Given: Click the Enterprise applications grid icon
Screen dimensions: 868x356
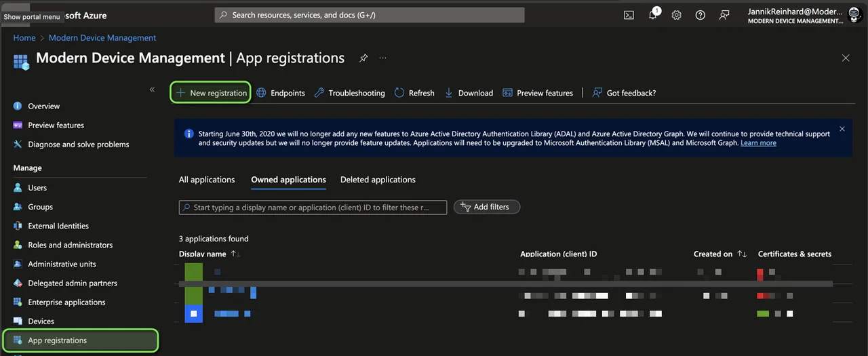Looking at the screenshot, I should pyautogui.click(x=18, y=302).
